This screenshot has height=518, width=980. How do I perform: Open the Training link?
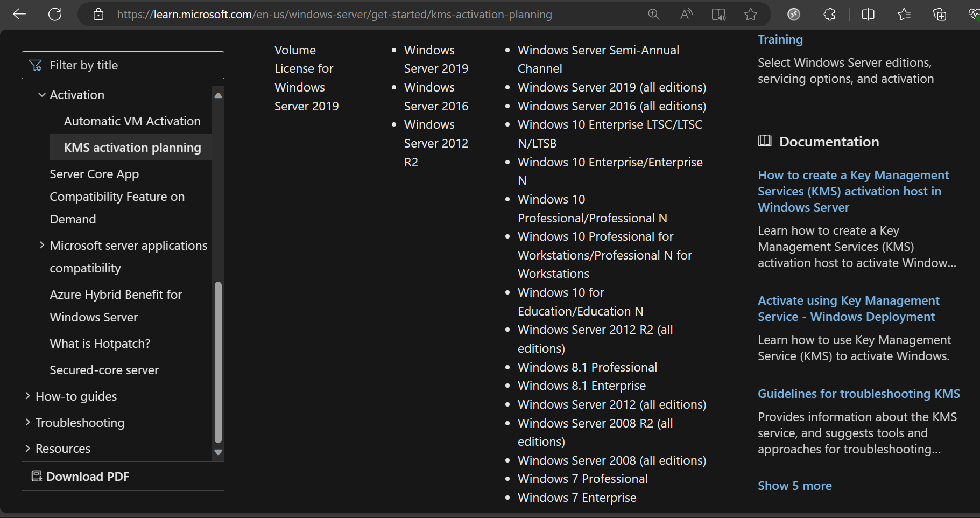pos(780,39)
